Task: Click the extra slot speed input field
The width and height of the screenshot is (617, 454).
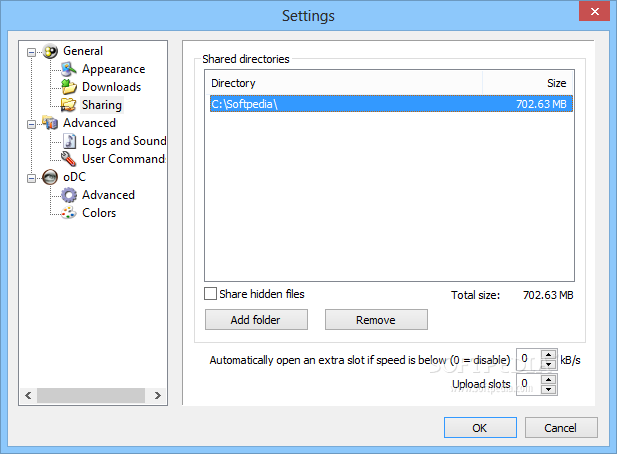Action: (529, 360)
